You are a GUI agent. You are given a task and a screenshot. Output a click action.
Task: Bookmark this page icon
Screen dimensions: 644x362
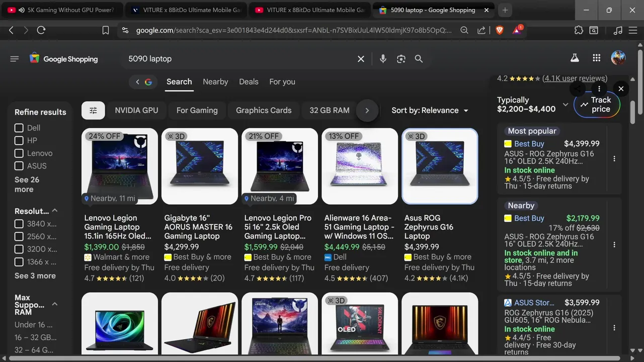click(106, 30)
